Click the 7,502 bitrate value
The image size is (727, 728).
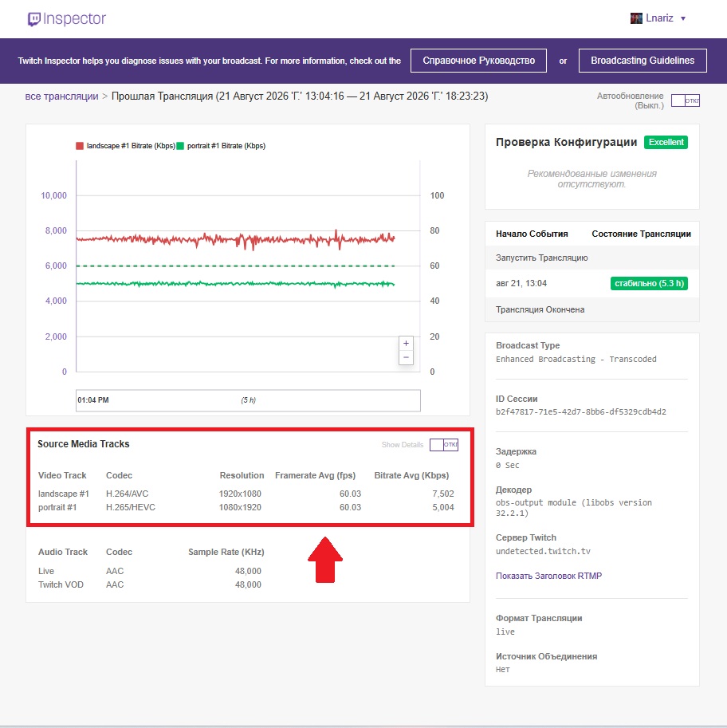[443, 494]
